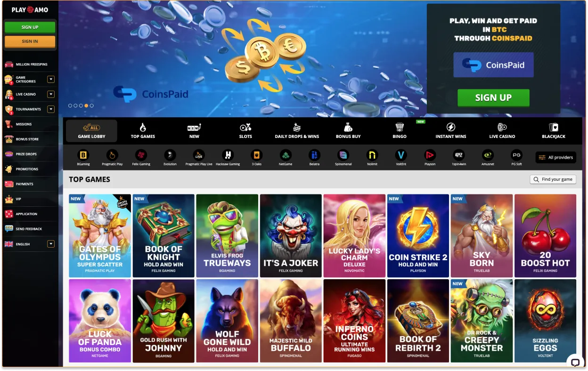The height and width of the screenshot is (371, 588).
Task: Open the All providers button
Action: point(555,157)
